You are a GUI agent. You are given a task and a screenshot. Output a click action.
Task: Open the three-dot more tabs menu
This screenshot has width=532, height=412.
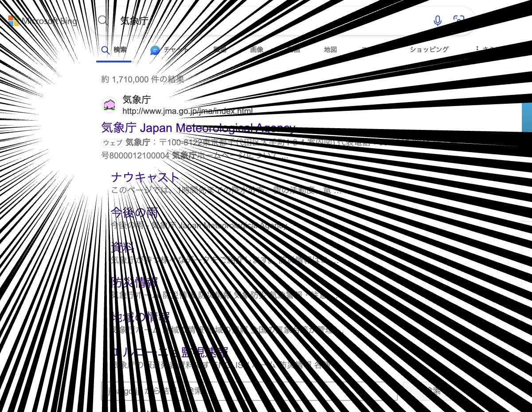tap(477, 49)
